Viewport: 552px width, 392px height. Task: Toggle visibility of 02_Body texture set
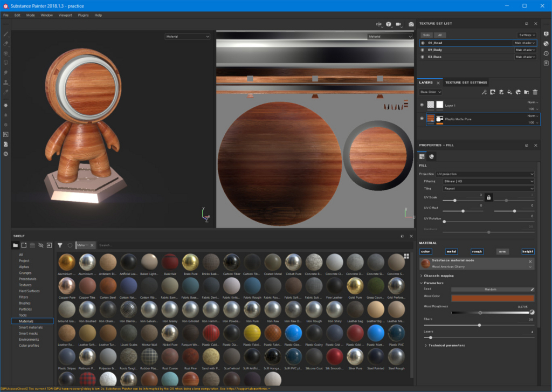click(423, 50)
